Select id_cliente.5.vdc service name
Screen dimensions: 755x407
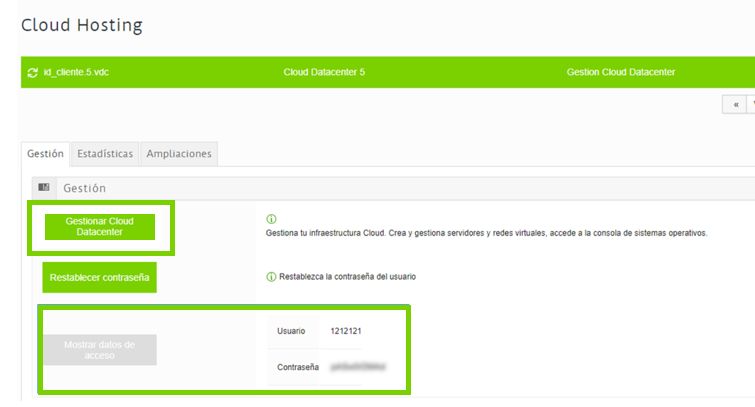tap(76, 72)
